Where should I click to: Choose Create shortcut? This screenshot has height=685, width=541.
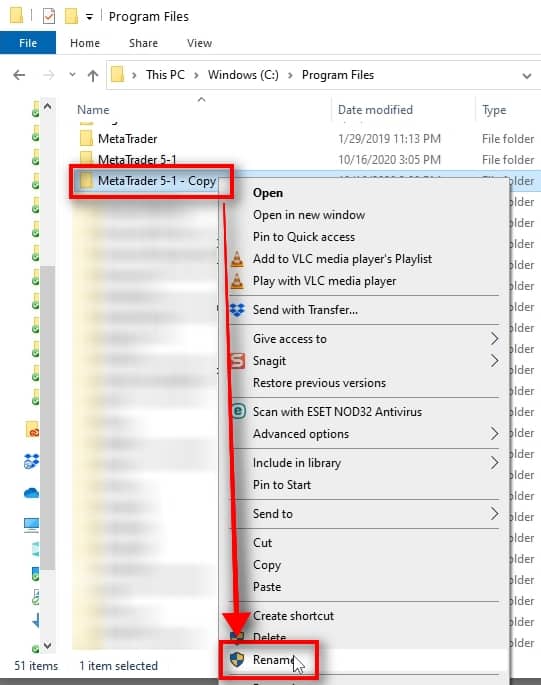coord(293,616)
